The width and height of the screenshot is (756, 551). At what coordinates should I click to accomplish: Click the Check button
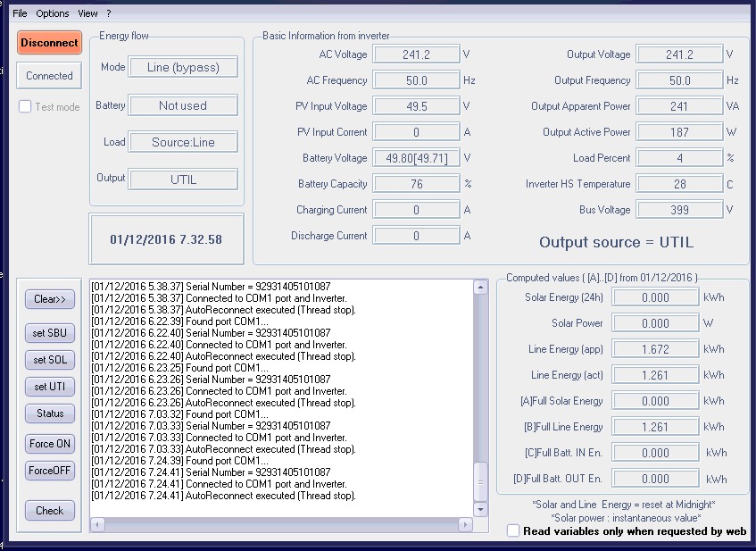click(50, 511)
